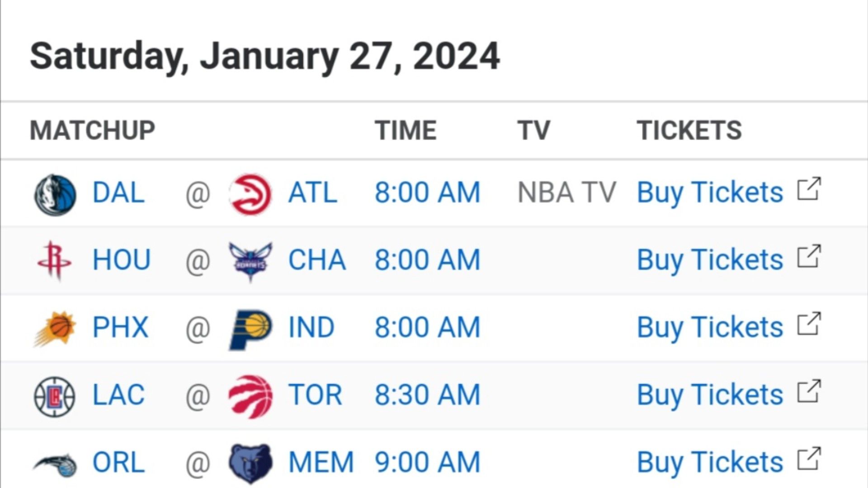The height and width of the screenshot is (488, 868).
Task: Select the HOU team name link
Action: pyautogui.click(x=122, y=260)
